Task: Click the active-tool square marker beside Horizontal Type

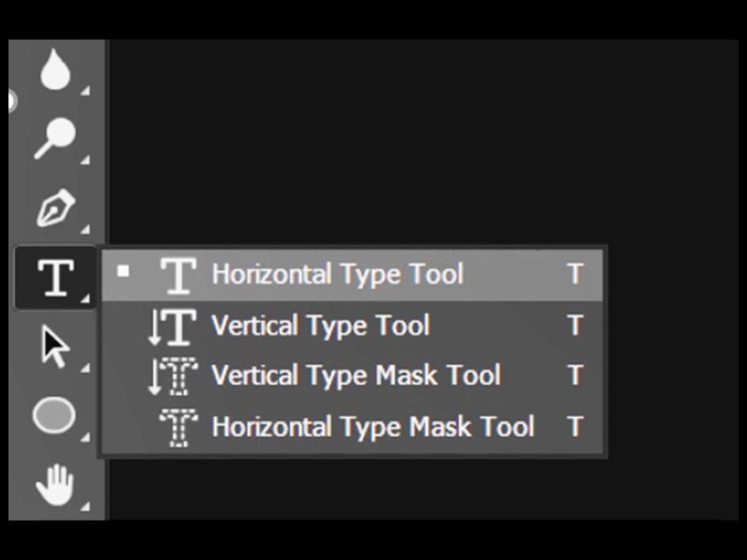Action: click(123, 272)
